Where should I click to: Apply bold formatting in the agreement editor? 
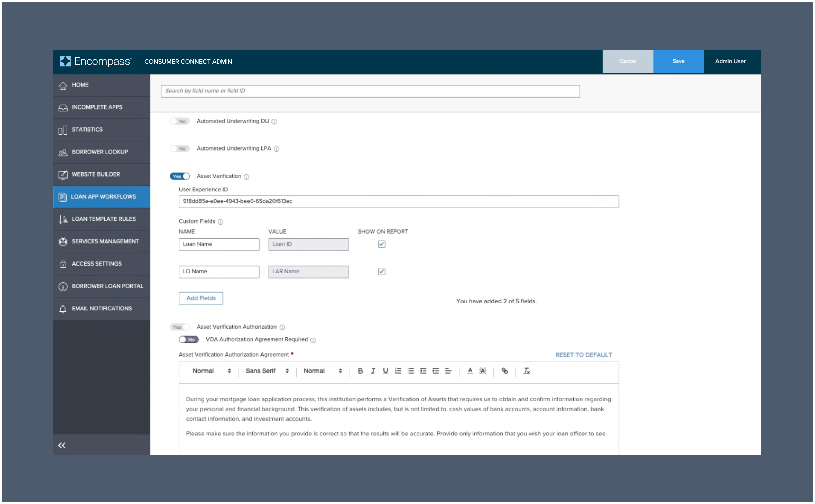tap(360, 371)
